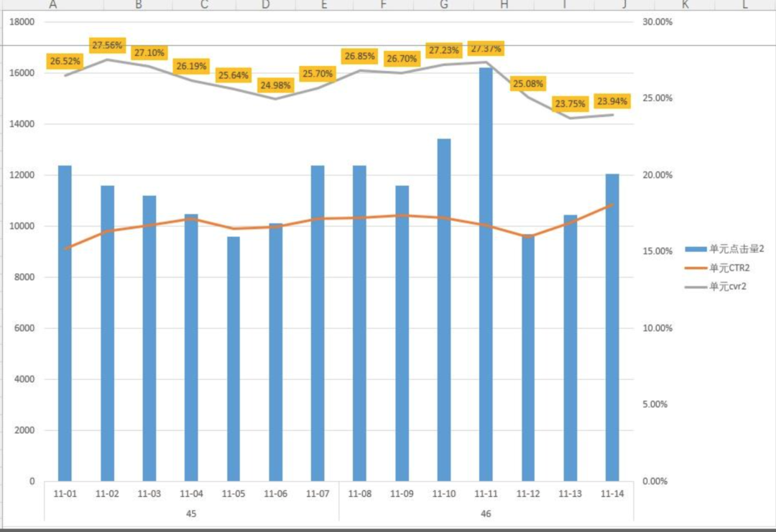Click the 12000 left axis value
The image size is (776, 532).
click(22, 175)
